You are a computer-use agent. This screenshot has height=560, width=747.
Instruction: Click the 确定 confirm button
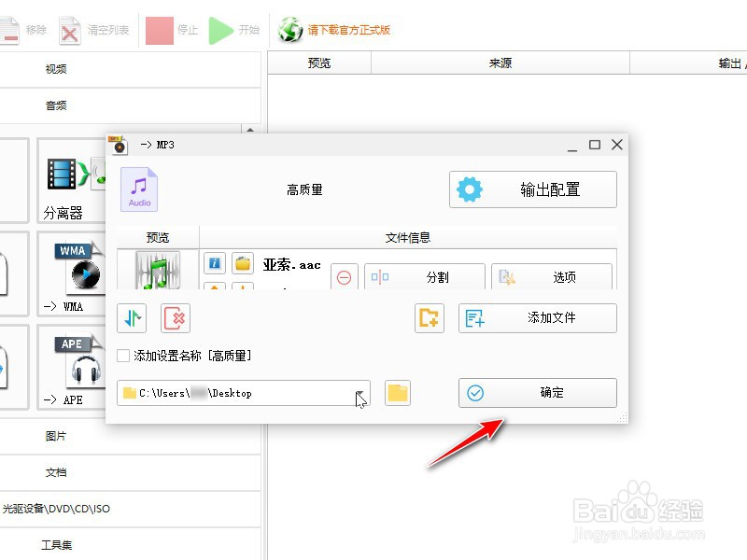click(x=537, y=392)
